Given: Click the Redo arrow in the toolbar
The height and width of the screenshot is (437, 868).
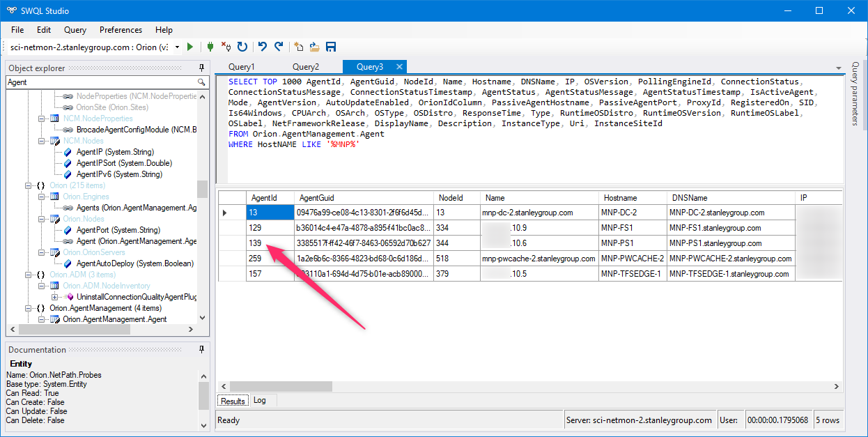Looking at the screenshot, I should point(279,47).
